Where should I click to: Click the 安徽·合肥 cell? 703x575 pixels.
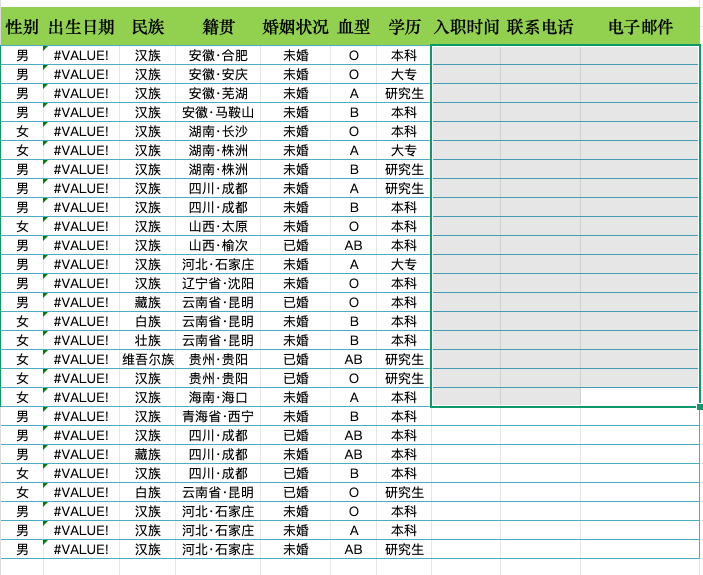[218, 55]
